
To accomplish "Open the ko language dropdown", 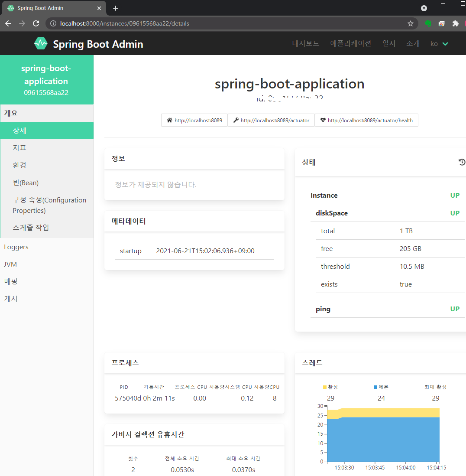I will (439, 44).
